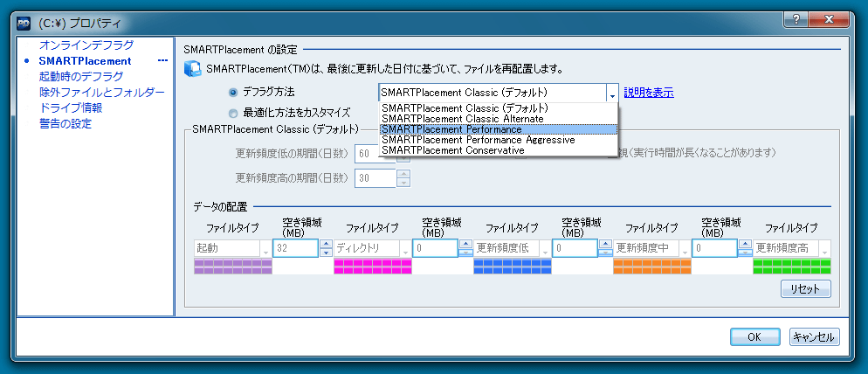Click the help question mark button
868x374 pixels.
(x=796, y=19)
